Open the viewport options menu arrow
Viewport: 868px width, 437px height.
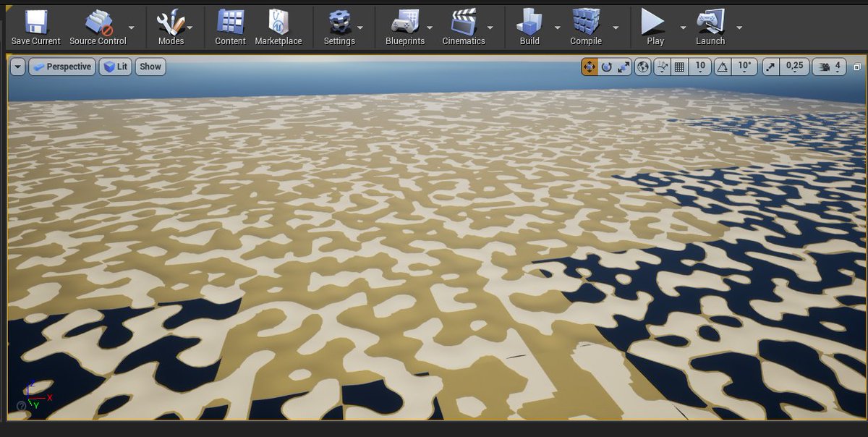[17, 66]
